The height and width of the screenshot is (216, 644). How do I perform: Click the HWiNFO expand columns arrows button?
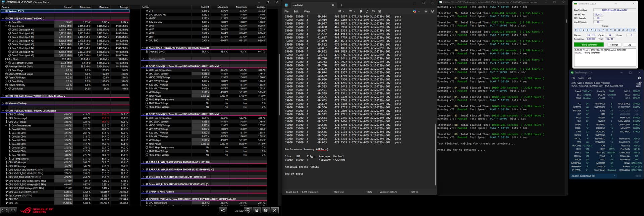pyautogui.click(x=4, y=210)
